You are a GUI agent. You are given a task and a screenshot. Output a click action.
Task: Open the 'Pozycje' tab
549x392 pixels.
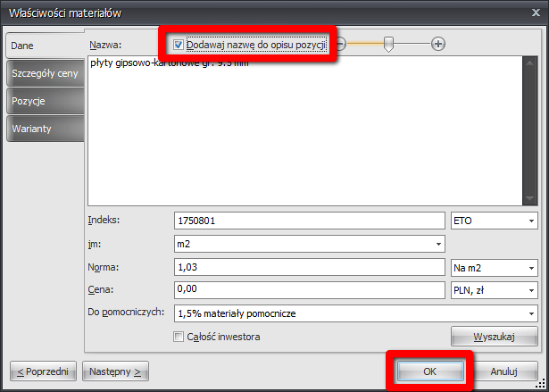45,101
